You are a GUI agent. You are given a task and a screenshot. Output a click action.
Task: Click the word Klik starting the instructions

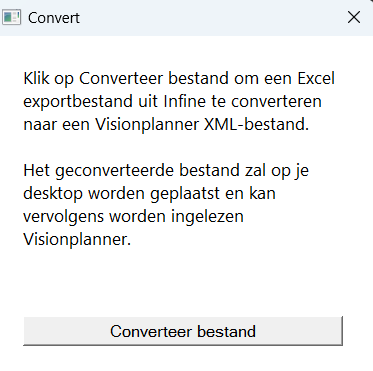tap(36, 79)
